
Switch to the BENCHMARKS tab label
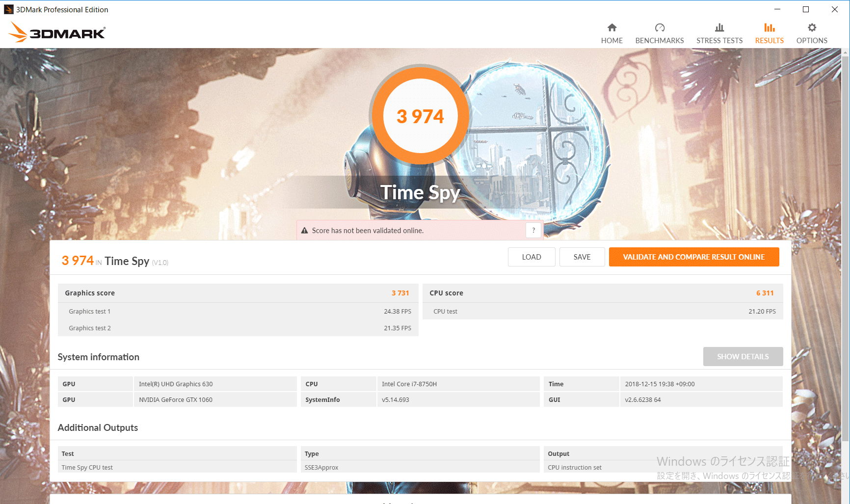(660, 41)
